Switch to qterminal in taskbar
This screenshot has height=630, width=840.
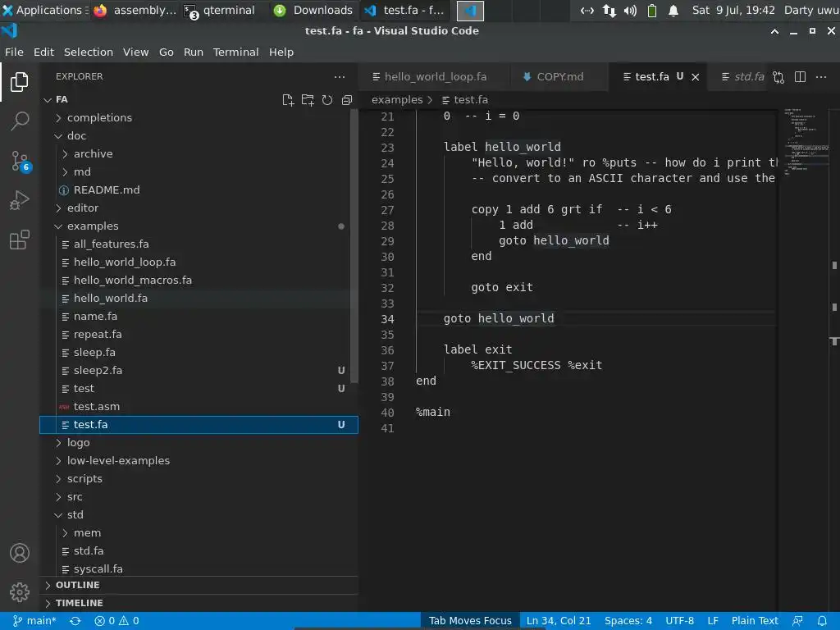pyautogui.click(x=220, y=10)
